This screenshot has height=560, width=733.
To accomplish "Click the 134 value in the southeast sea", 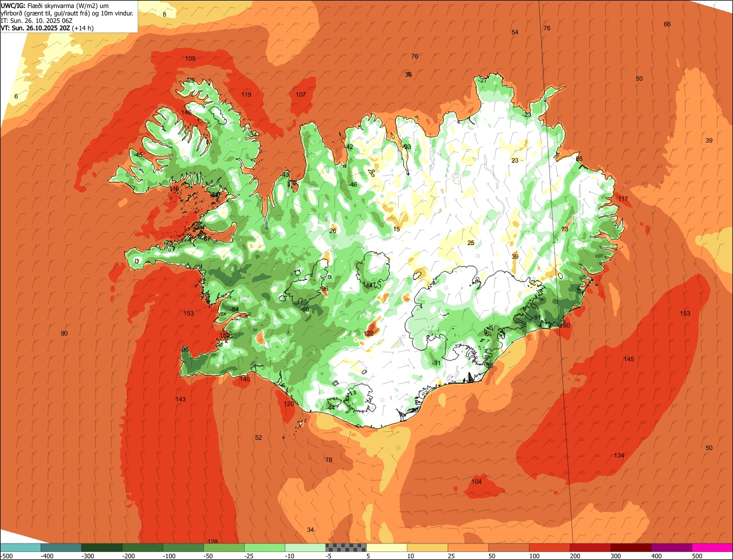I will point(619,456).
